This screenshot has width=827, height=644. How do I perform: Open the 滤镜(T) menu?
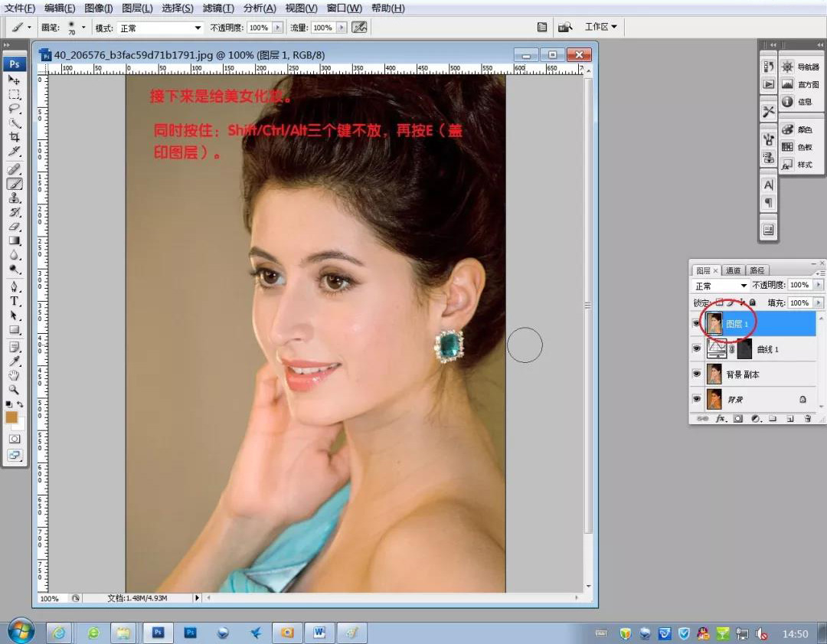218,8
